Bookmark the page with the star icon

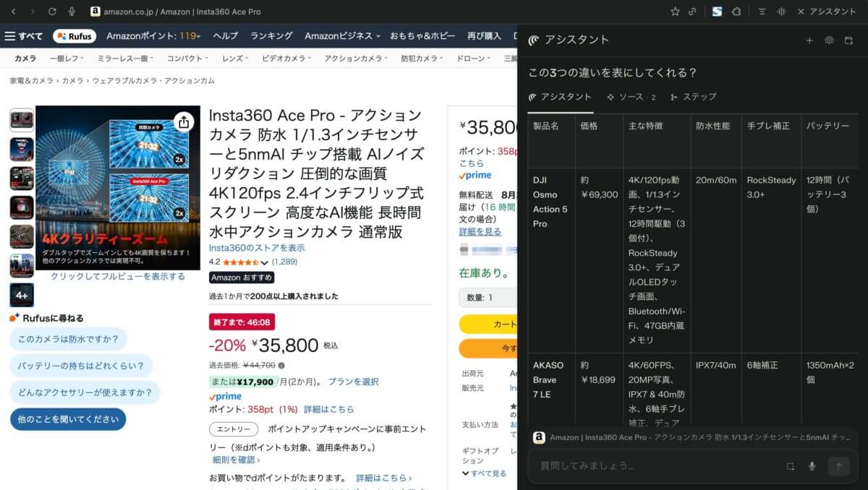(x=675, y=12)
